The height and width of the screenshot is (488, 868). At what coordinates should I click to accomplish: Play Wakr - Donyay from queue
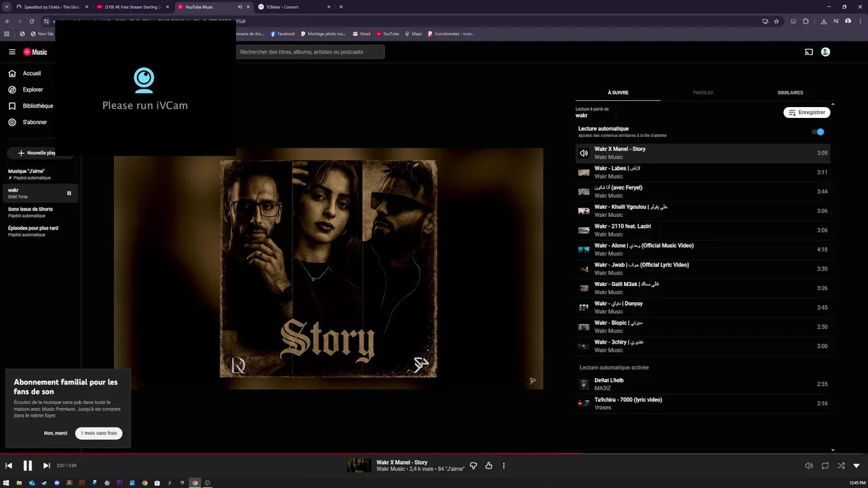coord(703,308)
